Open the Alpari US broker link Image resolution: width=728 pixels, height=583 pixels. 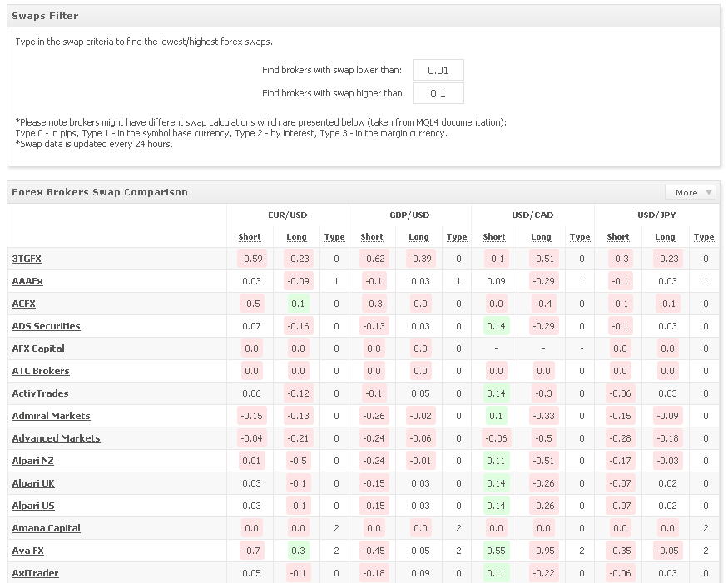coord(33,506)
